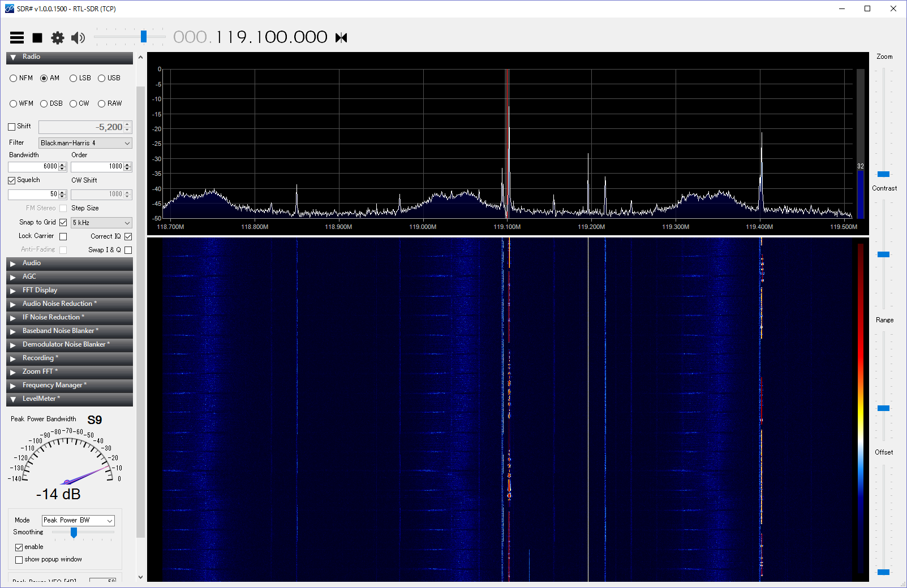Stop SDR reception with the stop icon

click(x=36, y=37)
